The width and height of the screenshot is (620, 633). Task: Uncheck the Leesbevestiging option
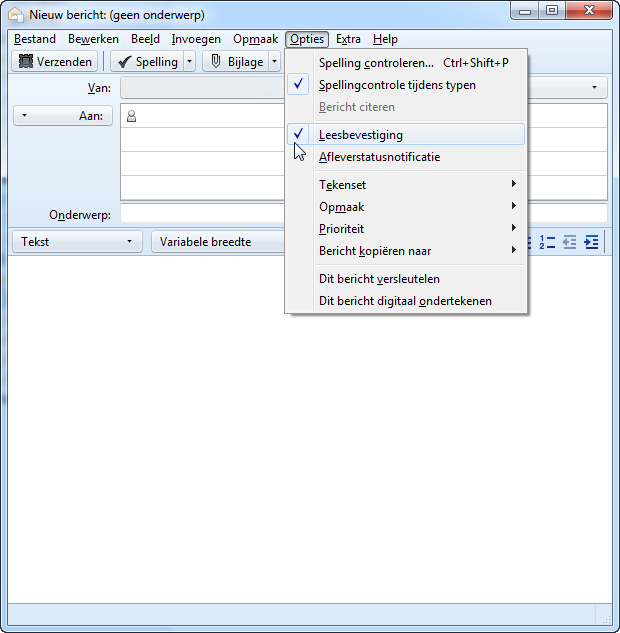pos(406,135)
